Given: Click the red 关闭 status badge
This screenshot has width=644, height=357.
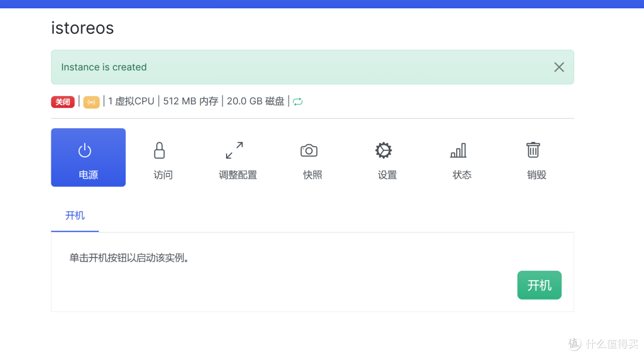Looking at the screenshot, I should [x=63, y=102].
